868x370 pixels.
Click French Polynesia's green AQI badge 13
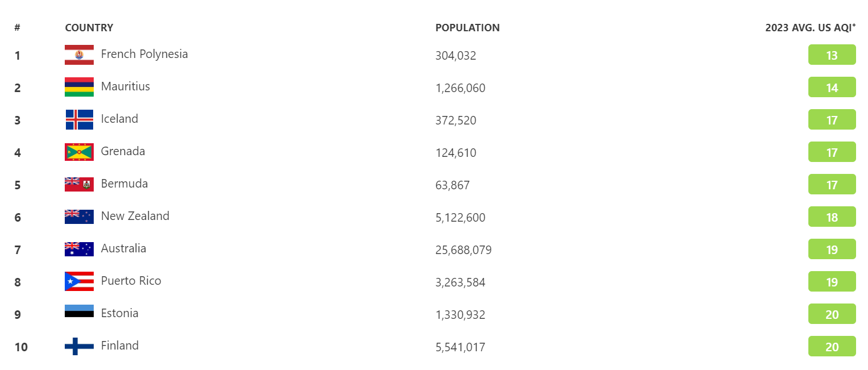point(832,55)
